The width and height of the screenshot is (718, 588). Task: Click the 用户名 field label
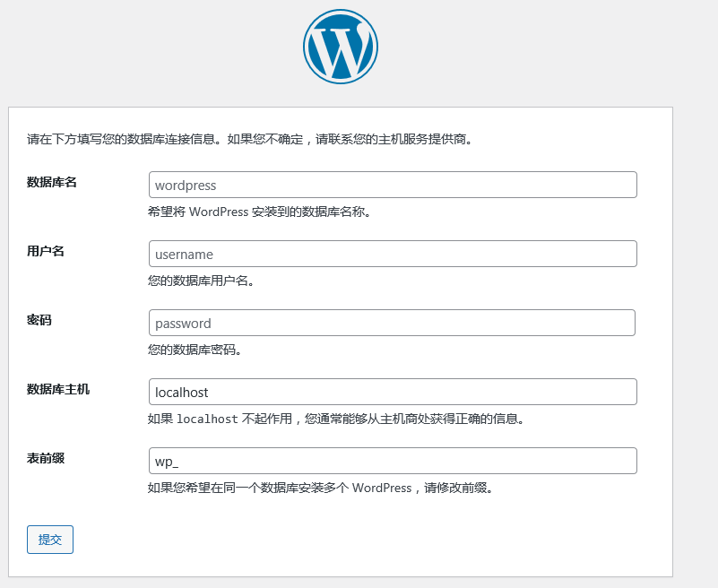pyautogui.click(x=46, y=252)
